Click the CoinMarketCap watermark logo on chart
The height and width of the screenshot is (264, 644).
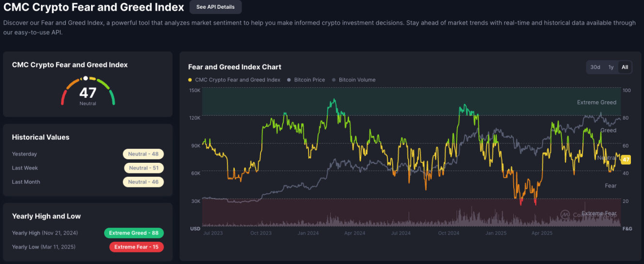click(565, 214)
